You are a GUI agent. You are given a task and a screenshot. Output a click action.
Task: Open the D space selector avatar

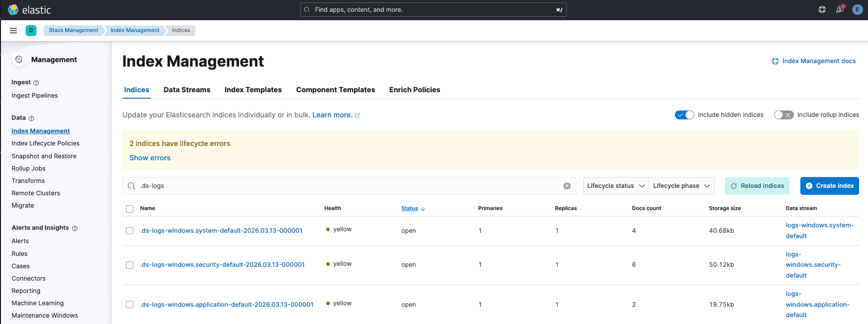pyautogui.click(x=31, y=31)
